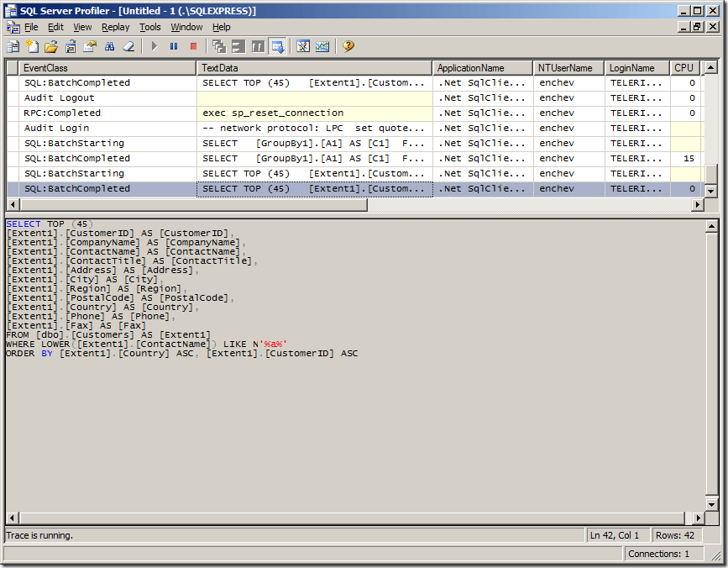Click detail pane horizontal scroll right arrow
The width and height of the screenshot is (728, 568).
coord(698,518)
